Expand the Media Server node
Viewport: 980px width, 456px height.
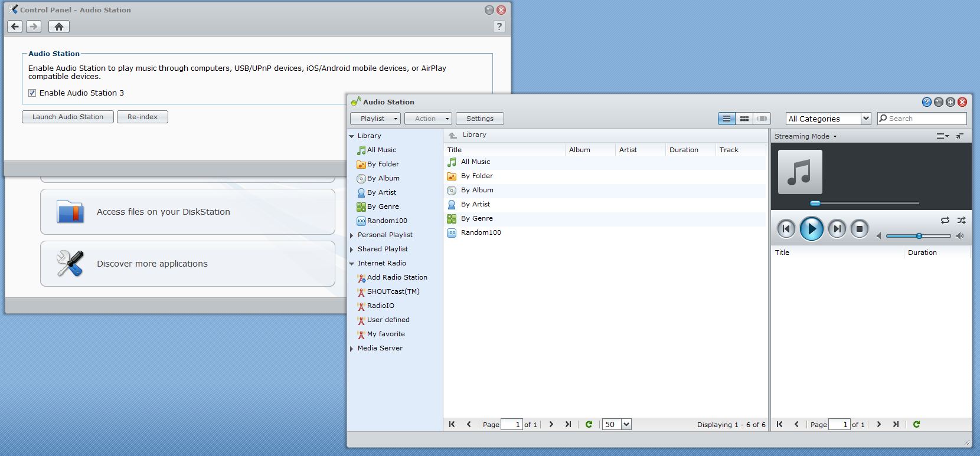coord(352,349)
